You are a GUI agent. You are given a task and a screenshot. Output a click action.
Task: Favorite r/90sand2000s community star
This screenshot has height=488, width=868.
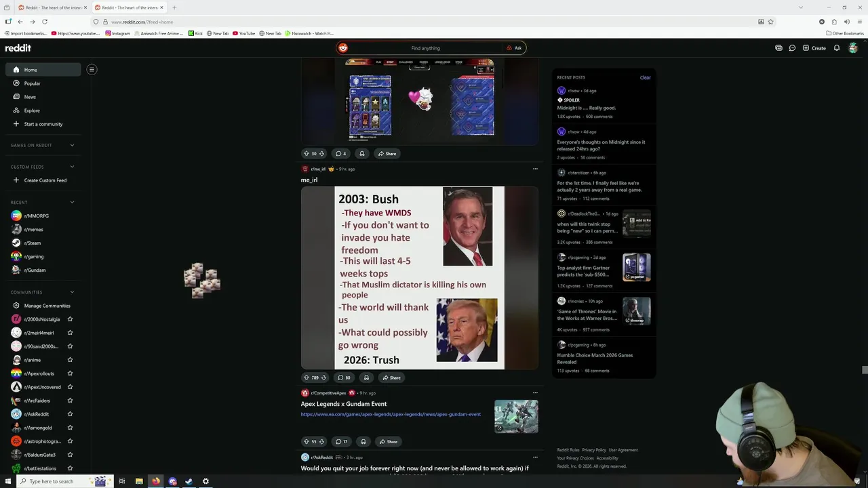tap(70, 346)
